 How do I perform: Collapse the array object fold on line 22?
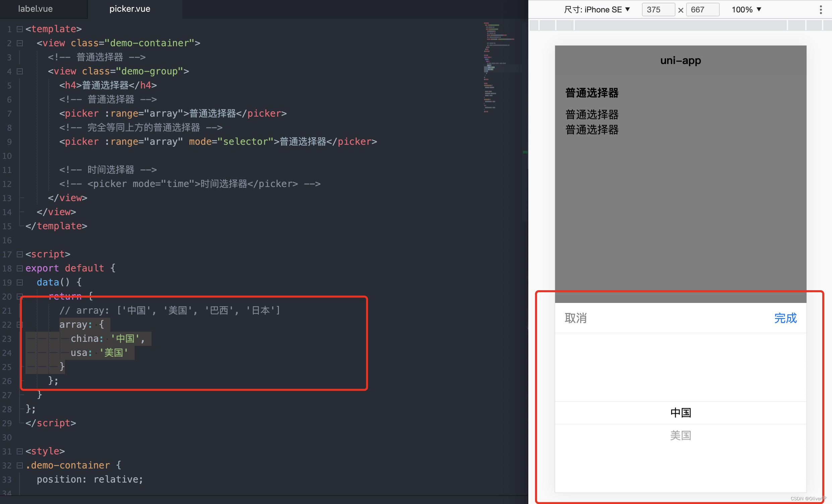(x=19, y=325)
